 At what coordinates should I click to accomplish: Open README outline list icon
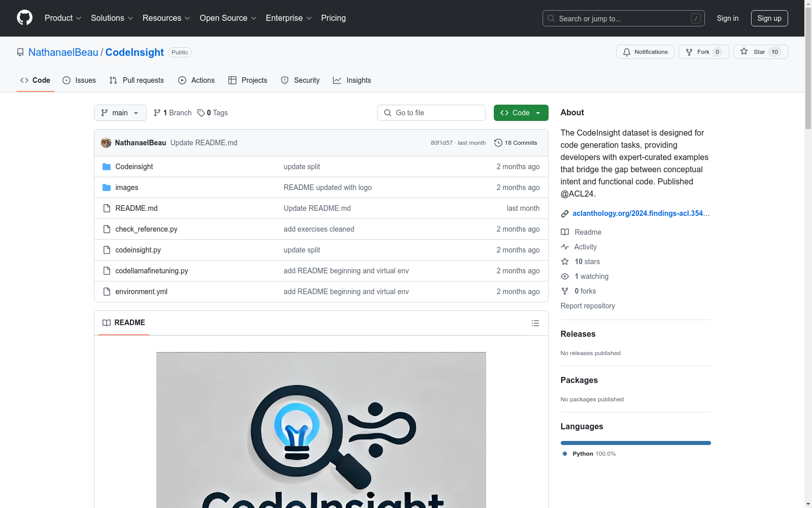pos(535,323)
